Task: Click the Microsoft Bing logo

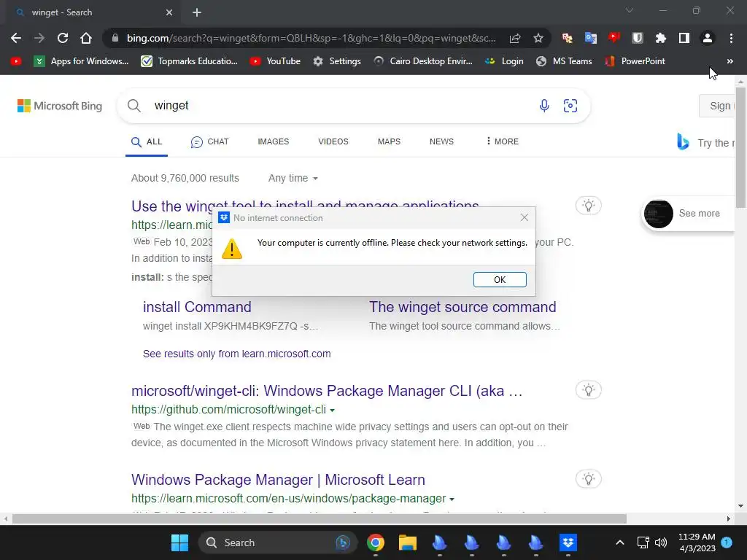Action: coord(60,106)
